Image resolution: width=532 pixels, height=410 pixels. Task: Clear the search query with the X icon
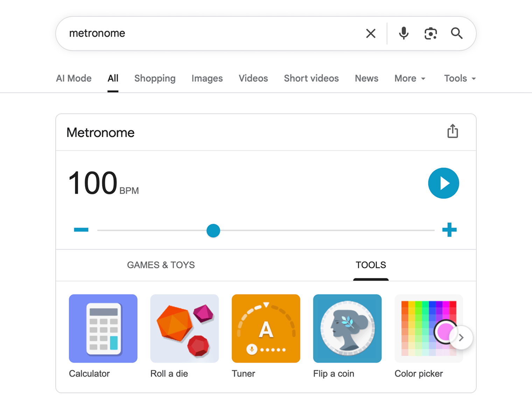pyautogui.click(x=370, y=33)
